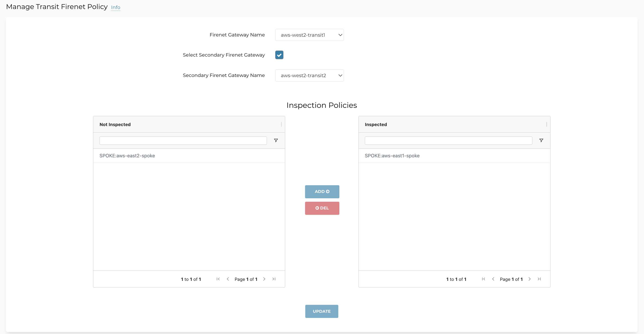The image size is (644, 334).
Task: Click next page arrow in Inspected panel
Action: [x=530, y=279]
